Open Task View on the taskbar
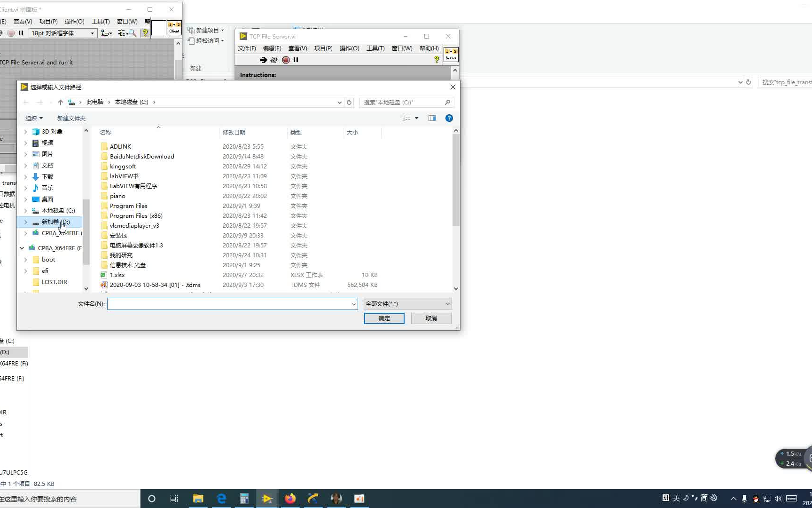Screen dimensions: 812x508 (x=174, y=499)
